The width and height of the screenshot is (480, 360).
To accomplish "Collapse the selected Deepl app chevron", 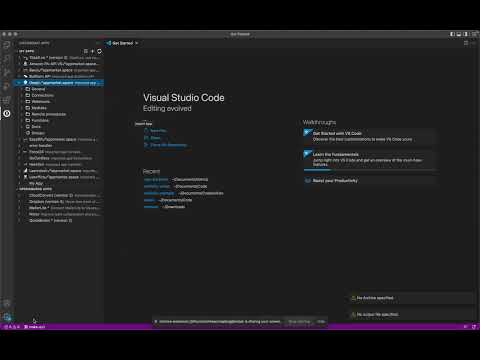I will tap(19, 83).
